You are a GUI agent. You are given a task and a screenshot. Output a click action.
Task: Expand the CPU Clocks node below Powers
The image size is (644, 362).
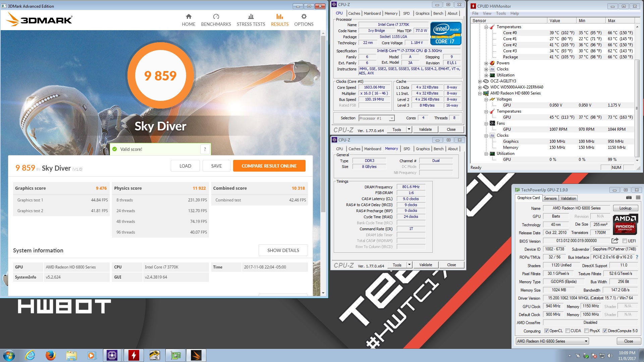click(x=486, y=69)
